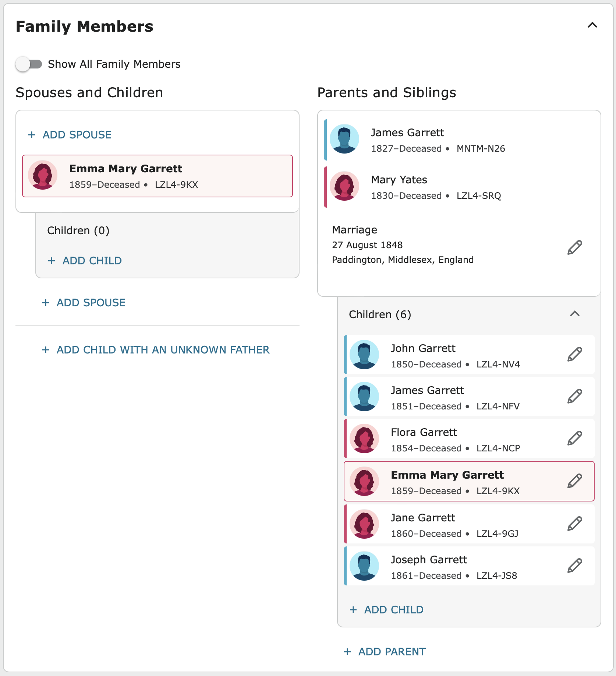
Task: Click Mary Yates female avatar icon
Action: [x=344, y=186]
